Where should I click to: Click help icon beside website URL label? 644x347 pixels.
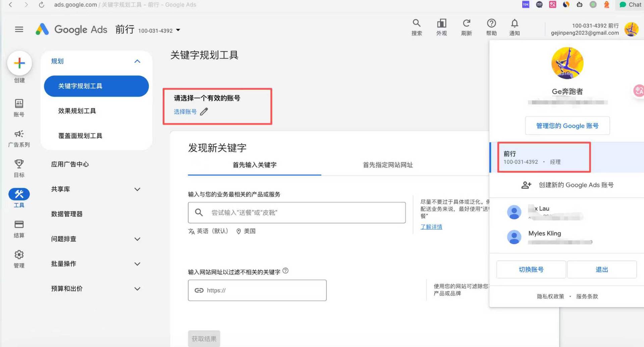(x=285, y=271)
